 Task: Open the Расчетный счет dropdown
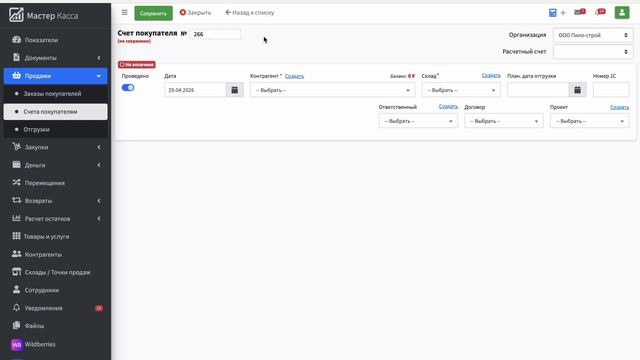[x=593, y=52]
